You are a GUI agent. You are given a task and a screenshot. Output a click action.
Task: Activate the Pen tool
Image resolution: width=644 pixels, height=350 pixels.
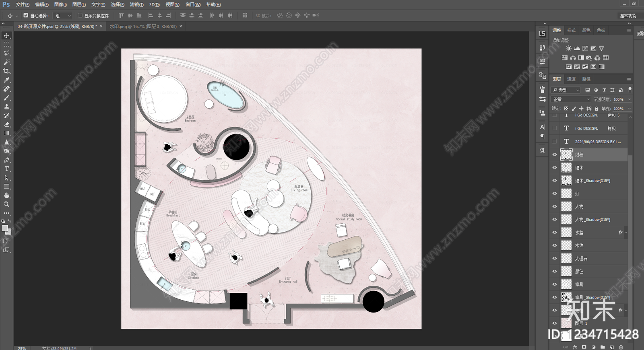pyautogui.click(x=6, y=160)
